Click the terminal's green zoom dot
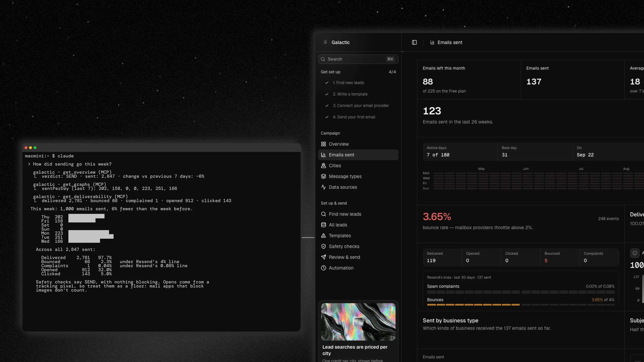Viewport: 644px width, 362px height. [35, 148]
